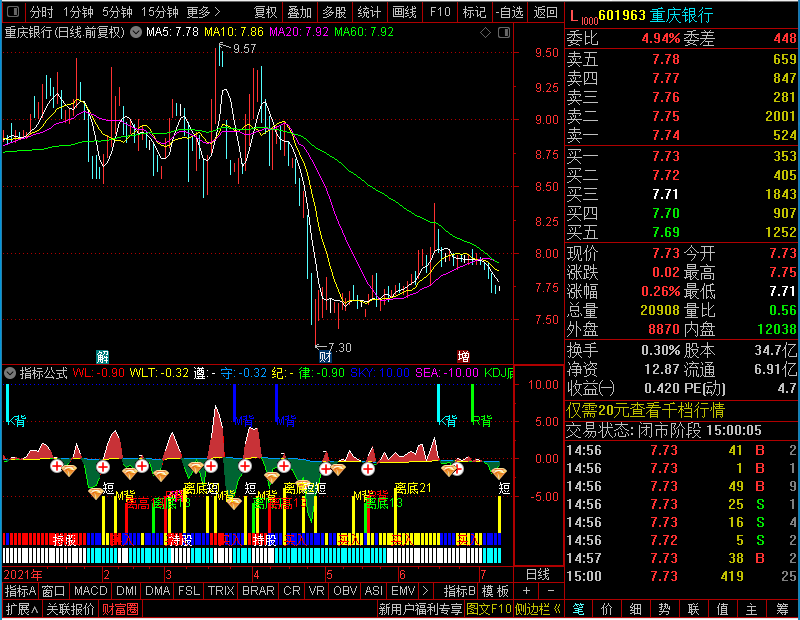Switch to 15分钟 chart
Screen dimensions: 800x620
pyautogui.click(x=159, y=12)
